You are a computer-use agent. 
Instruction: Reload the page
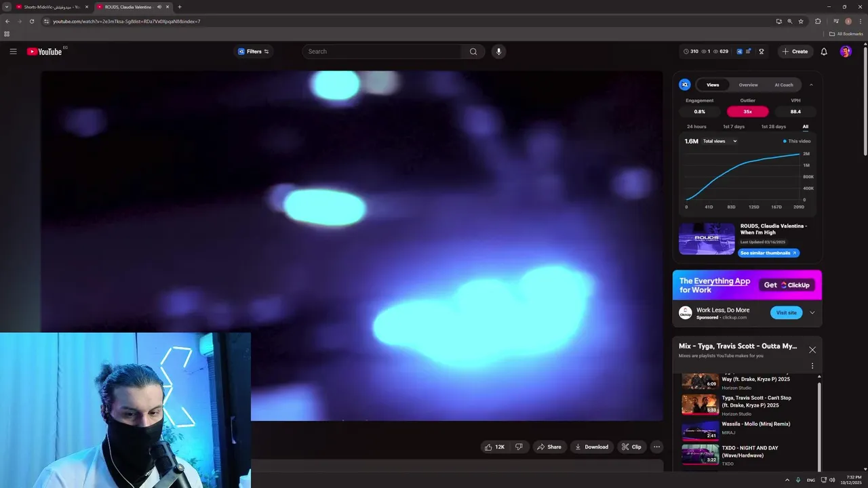pyautogui.click(x=31, y=21)
